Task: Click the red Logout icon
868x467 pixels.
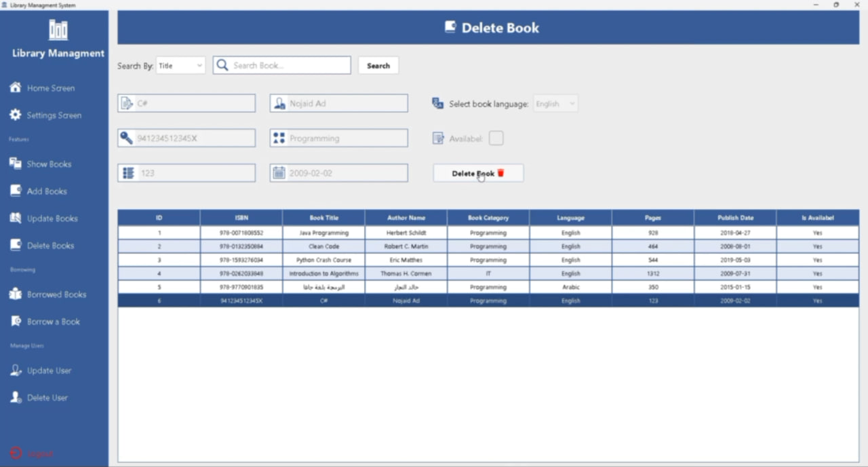Action: (16, 453)
